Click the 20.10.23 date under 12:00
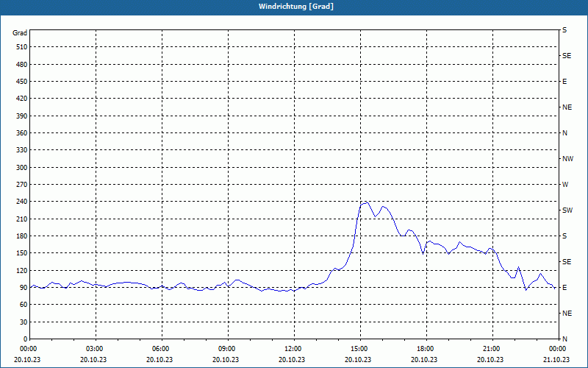 [x=292, y=360]
